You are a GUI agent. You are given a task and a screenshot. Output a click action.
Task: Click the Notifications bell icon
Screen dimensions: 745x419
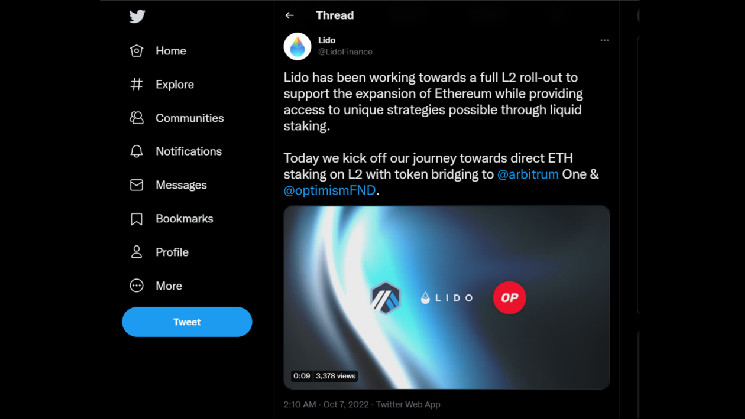137,152
